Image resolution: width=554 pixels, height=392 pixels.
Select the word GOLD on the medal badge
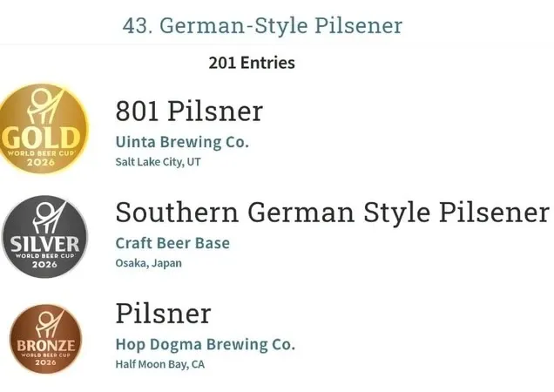(33, 138)
